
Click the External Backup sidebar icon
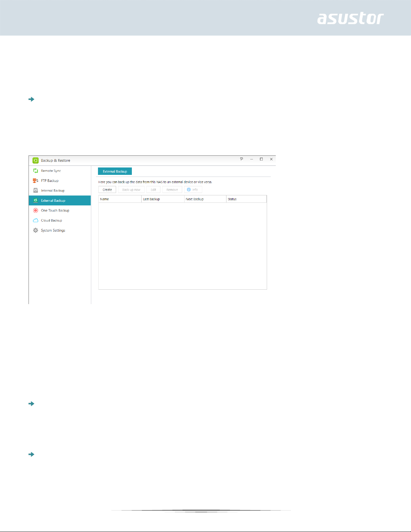click(36, 200)
